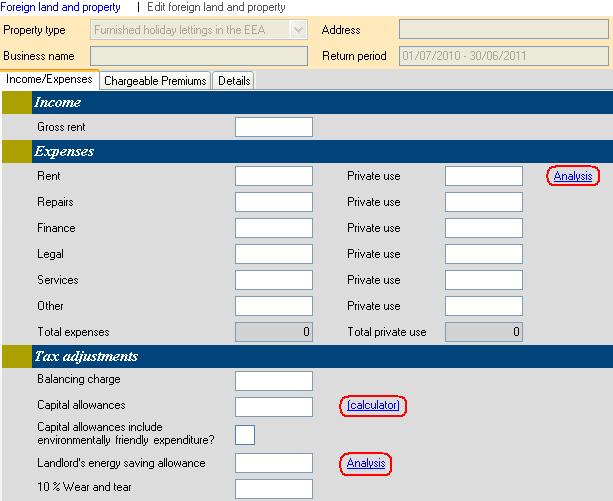Click the Private use field for Repairs
Viewport: 613px width, 501px height.
484,202
